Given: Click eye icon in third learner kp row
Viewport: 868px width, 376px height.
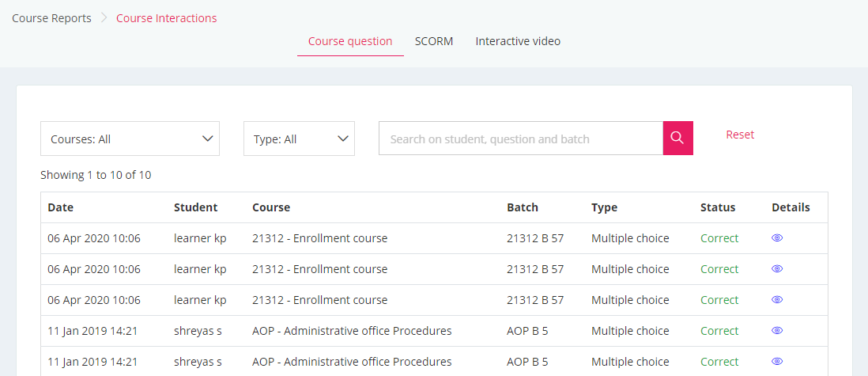Looking at the screenshot, I should pyautogui.click(x=777, y=300).
